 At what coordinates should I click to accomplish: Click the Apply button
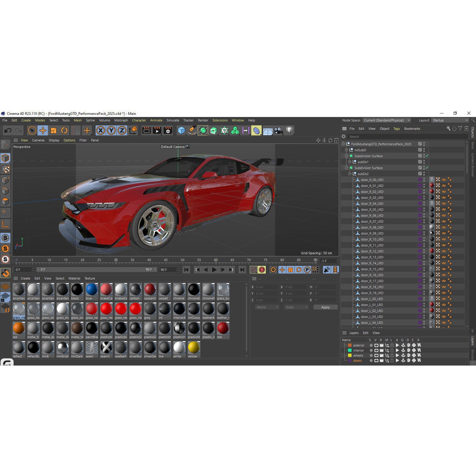pos(325,307)
